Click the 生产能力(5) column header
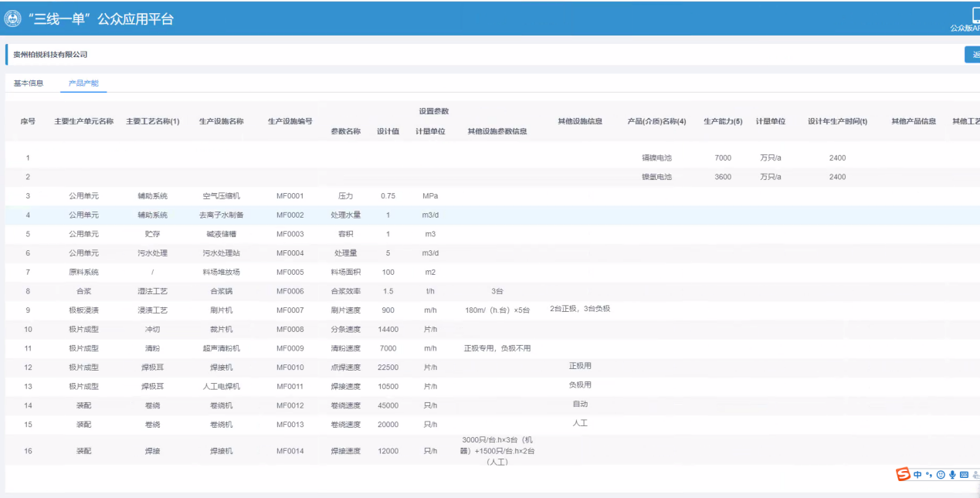Viewport: 980px width, 498px height. [x=723, y=121]
